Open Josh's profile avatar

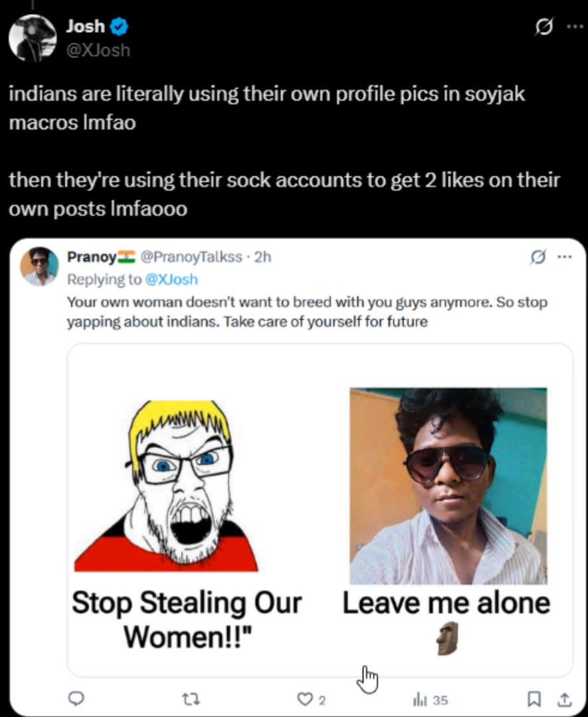point(33,38)
